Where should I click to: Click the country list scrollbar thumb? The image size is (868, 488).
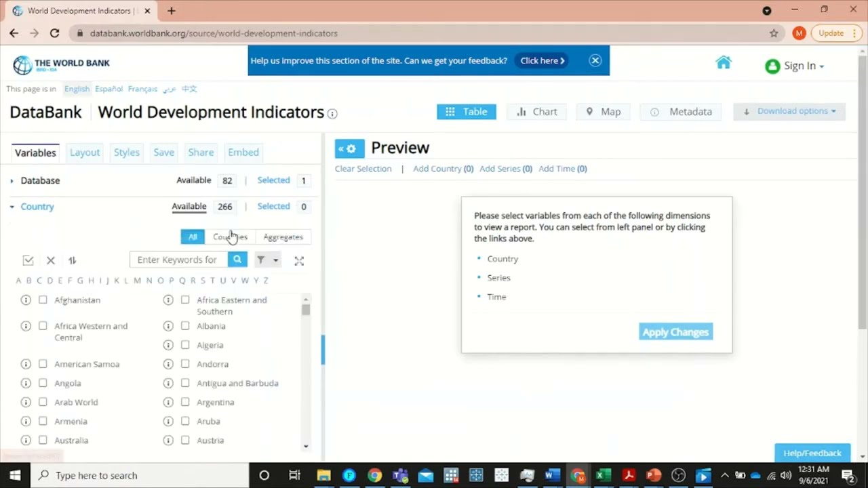click(x=306, y=309)
